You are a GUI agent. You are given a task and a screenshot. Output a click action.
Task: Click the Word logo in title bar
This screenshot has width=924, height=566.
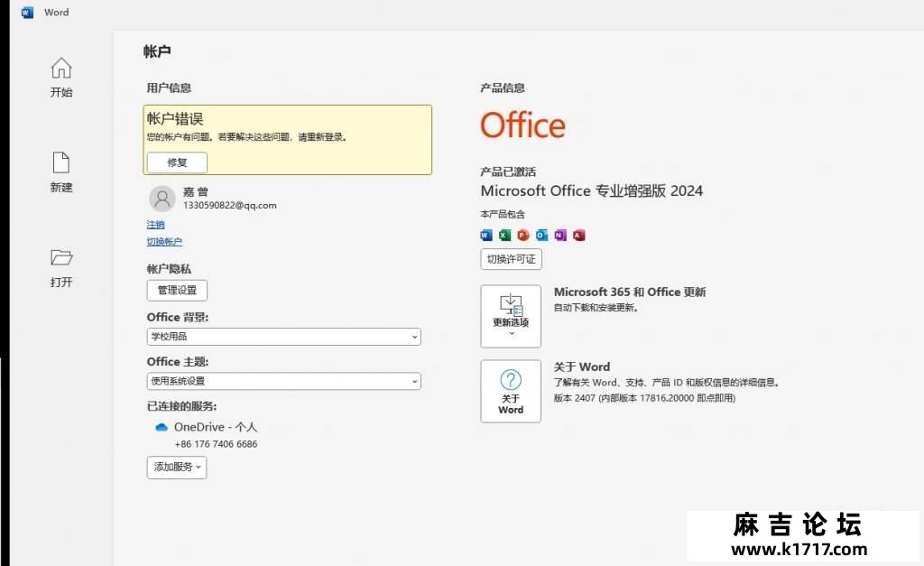[27, 13]
